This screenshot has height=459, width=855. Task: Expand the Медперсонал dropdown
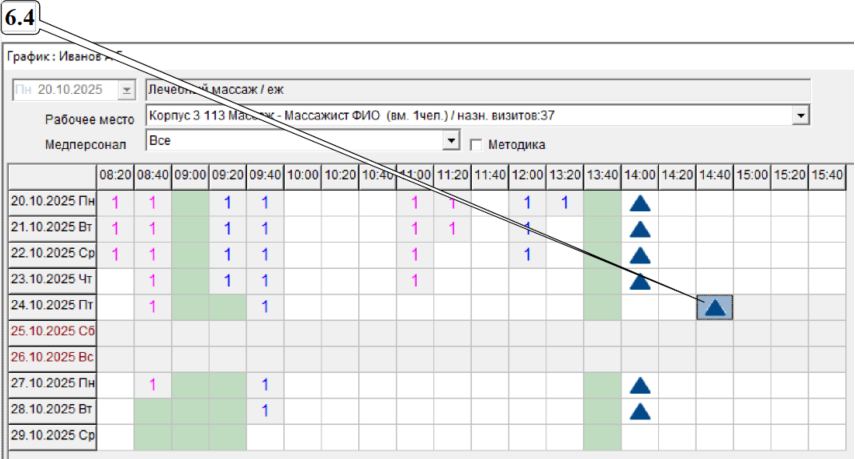click(x=451, y=141)
